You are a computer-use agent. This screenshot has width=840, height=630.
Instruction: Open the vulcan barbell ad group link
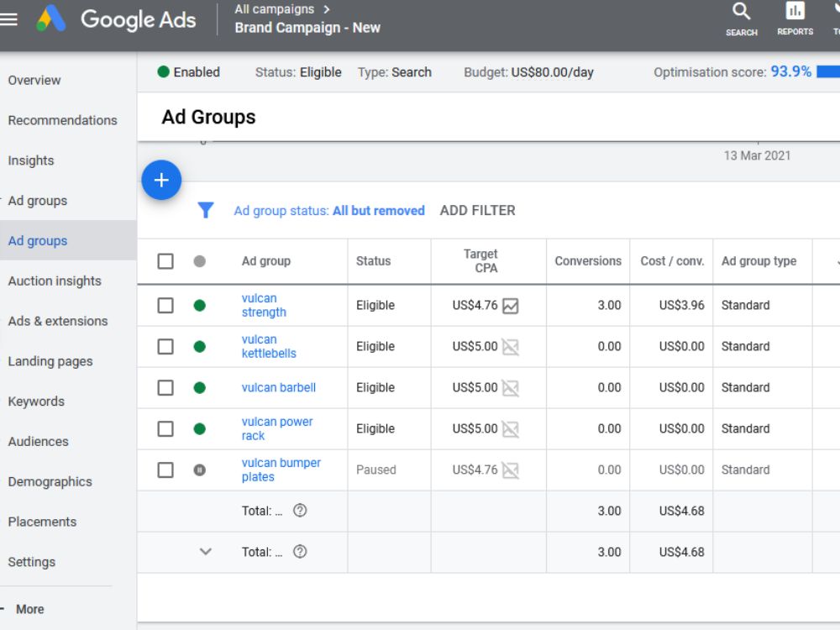click(x=279, y=387)
